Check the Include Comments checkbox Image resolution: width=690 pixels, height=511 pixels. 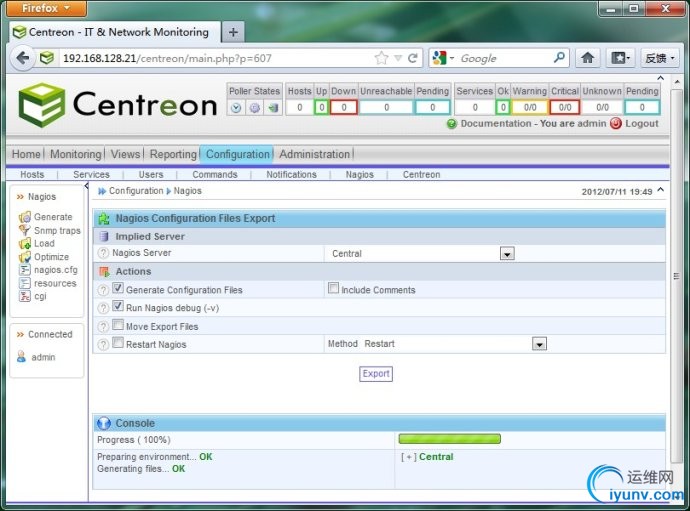pyautogui.click(x=334, y=288)
